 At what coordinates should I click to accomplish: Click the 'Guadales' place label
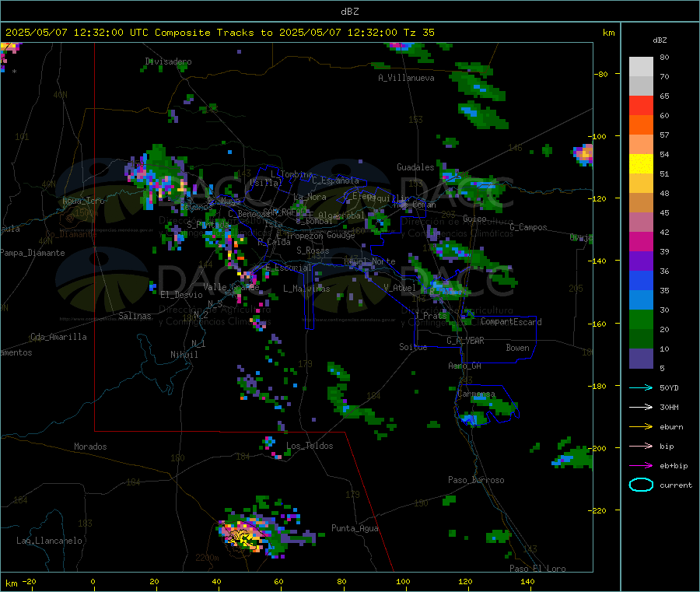[x=415, y=167]
